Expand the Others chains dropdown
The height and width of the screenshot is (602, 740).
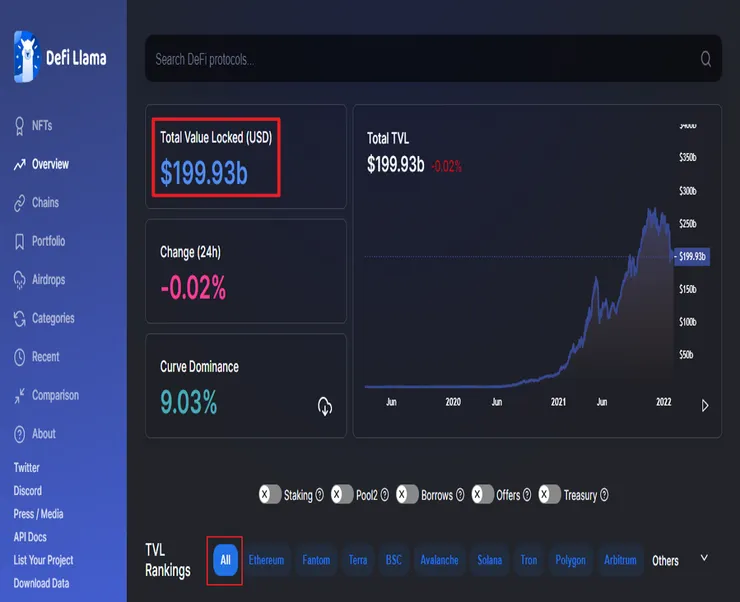(x=665, y=560)
